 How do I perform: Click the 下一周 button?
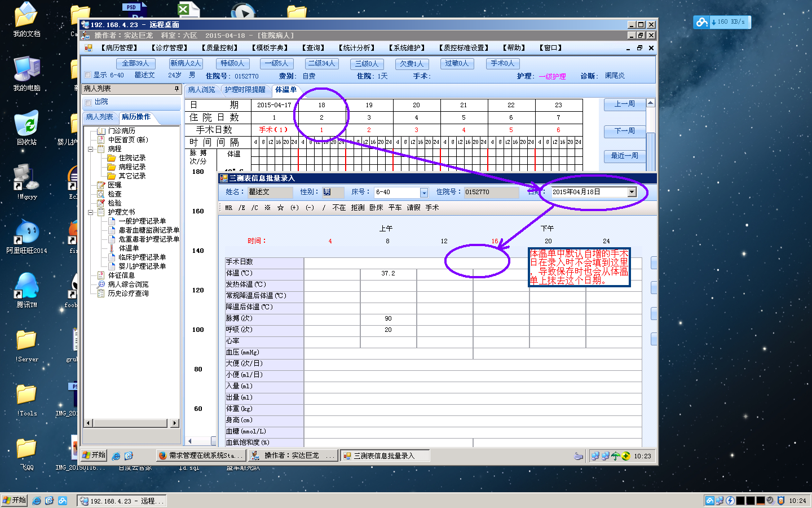[x=624, y=131]
